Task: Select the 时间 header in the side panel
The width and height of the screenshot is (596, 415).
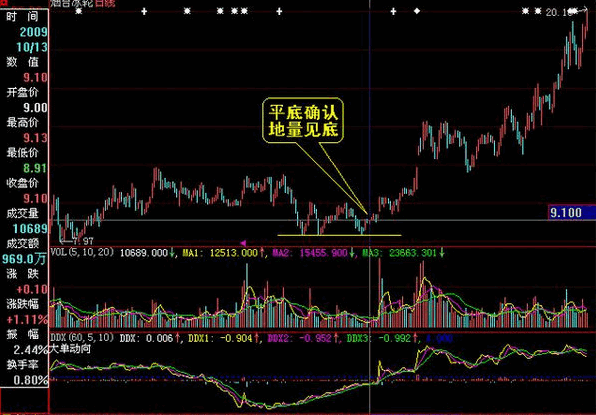Action: point(22,17)
